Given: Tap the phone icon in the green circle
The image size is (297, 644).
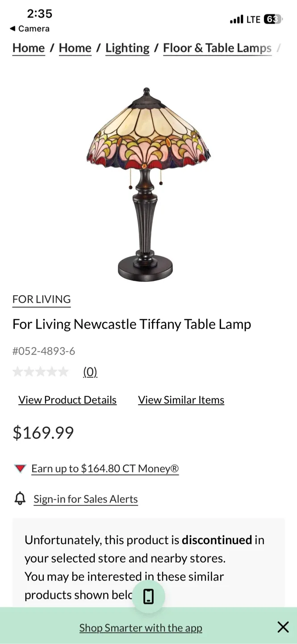Looking at the screenshot, I should pyautogui.click(x=149, y=596).
